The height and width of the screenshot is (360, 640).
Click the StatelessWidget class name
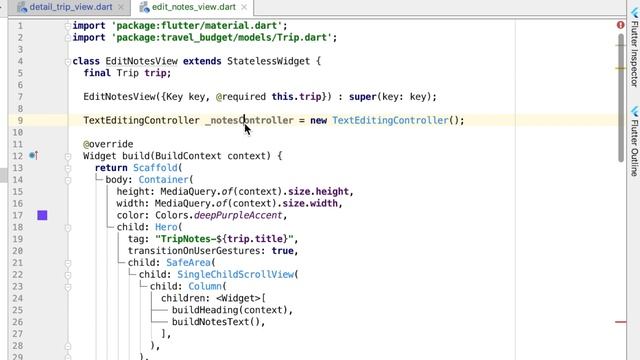coord(268,61)
